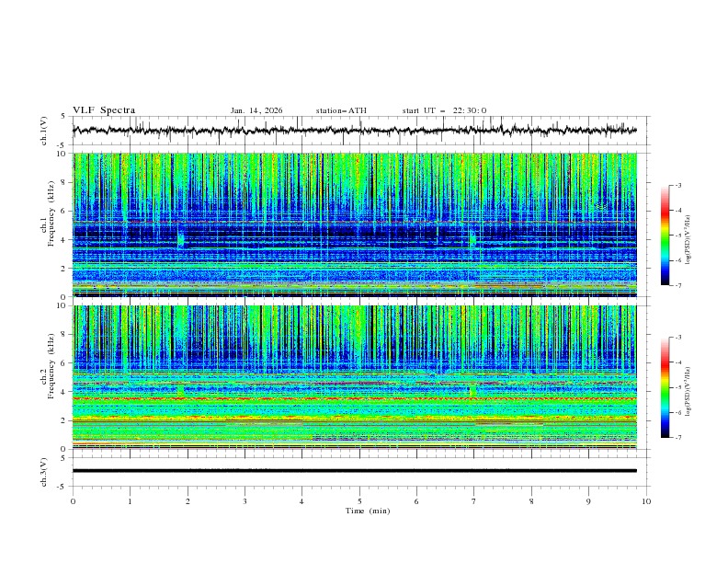The height and width of the screenshot is (563, 728).
Task: Select the "Jan. 14, 2026" date label
Action: click(x=256, y=110)
